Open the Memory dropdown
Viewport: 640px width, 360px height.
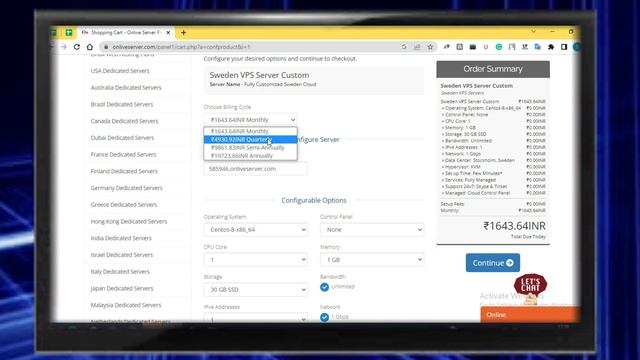(372, 260)
